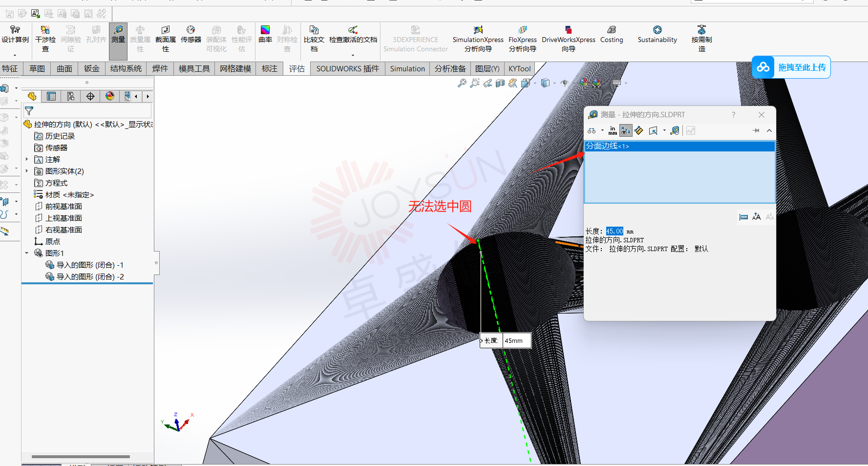Go to Previous View
Image resolution: width=868 pixels, height=466 pixels.
tap(487, 84)
